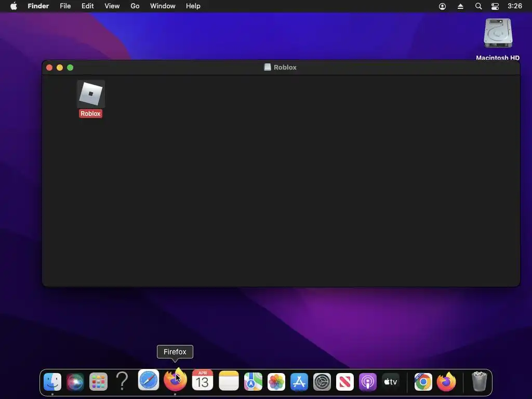Click the Firefox icon next to Trash
Image resolution: width=532 pixels, height=399 pixels.
click(x=446, y=381)
